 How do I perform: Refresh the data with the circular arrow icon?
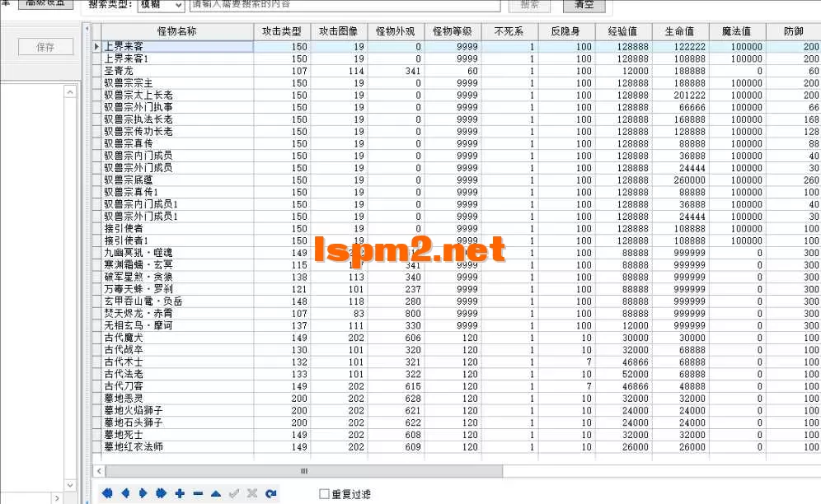coord(270,493)
